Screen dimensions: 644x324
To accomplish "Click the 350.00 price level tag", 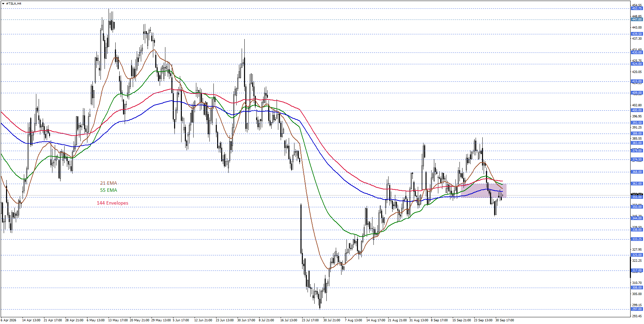I will [x=637, y=207].
